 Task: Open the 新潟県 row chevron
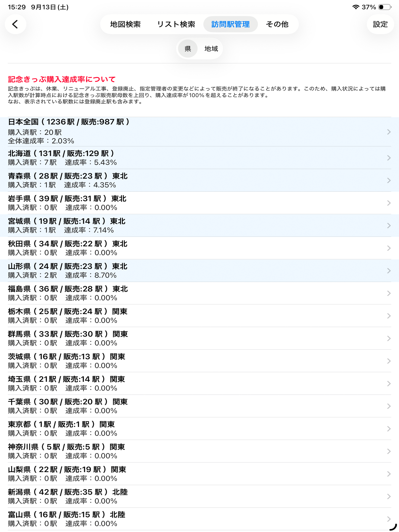coord(389,497)
